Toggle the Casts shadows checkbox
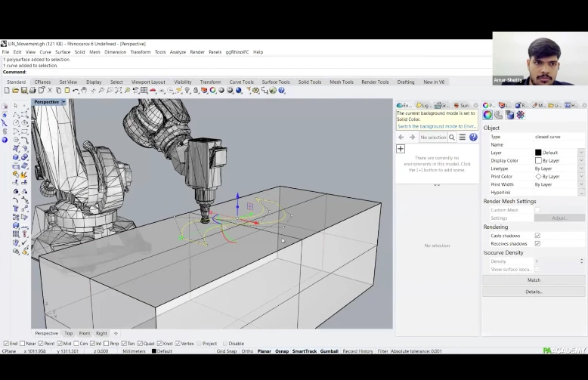 click(537, 236)
